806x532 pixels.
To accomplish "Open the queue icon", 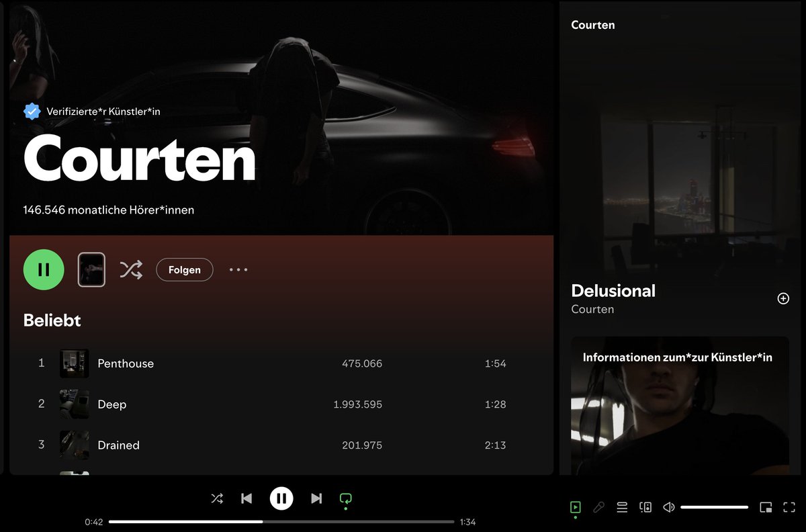I will coord(622,507).
